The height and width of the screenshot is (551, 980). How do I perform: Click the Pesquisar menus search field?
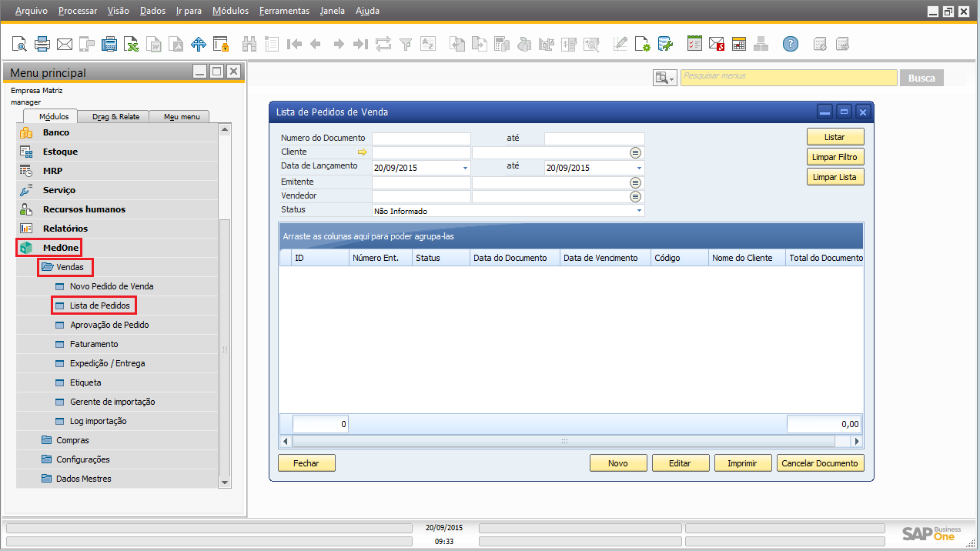[x=789, y=77]
